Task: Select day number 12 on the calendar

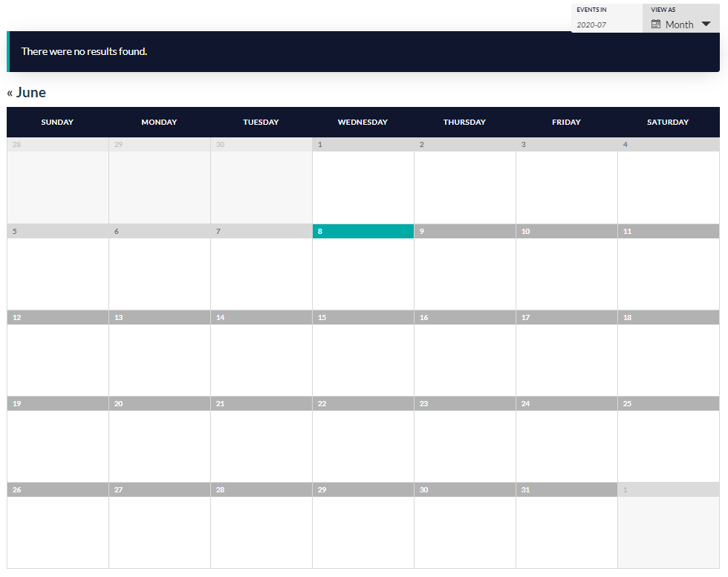Action: click(x=16, y=318)
